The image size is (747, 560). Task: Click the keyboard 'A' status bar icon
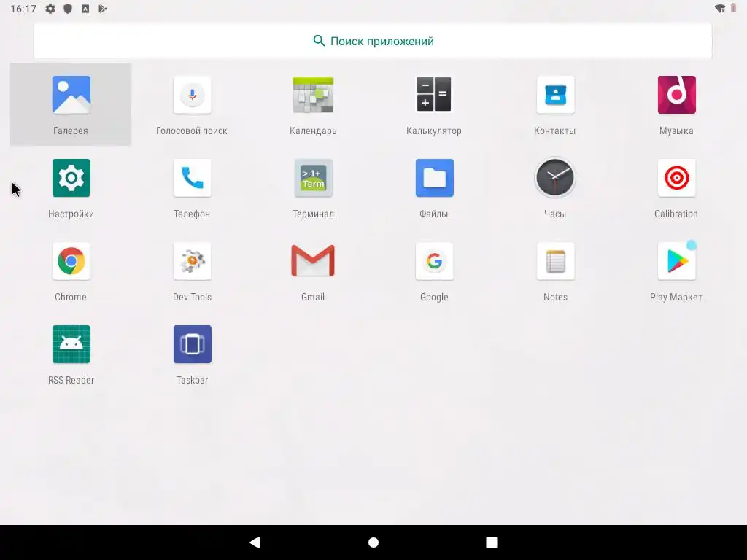85,9
